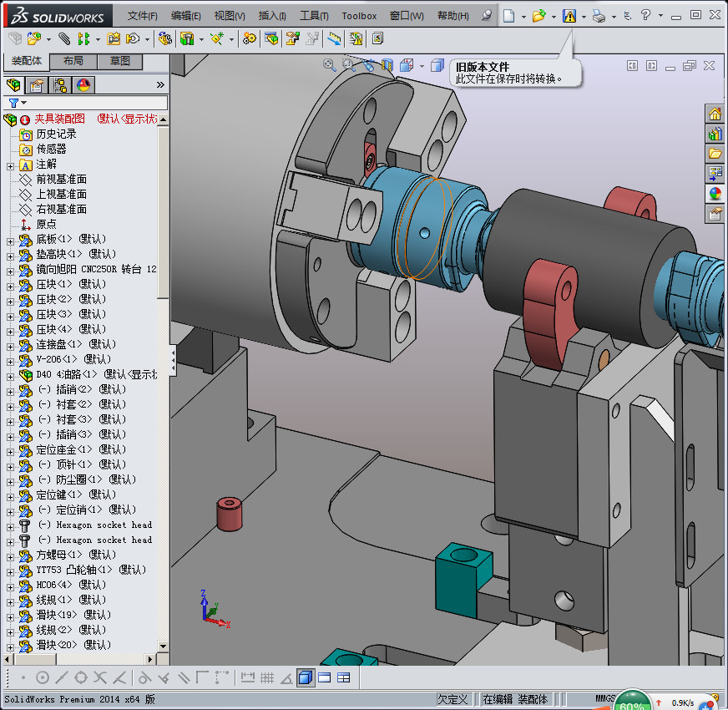
Task: Select 压块<3> component
Action: pos(71,314)
